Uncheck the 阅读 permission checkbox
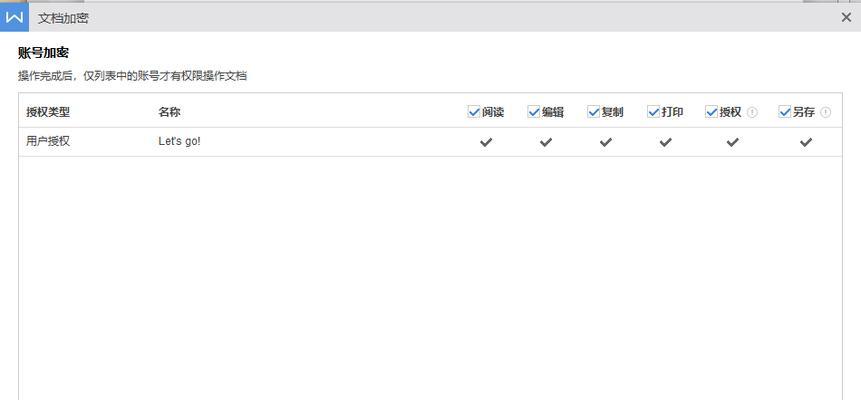 click(x=474, y=112)
